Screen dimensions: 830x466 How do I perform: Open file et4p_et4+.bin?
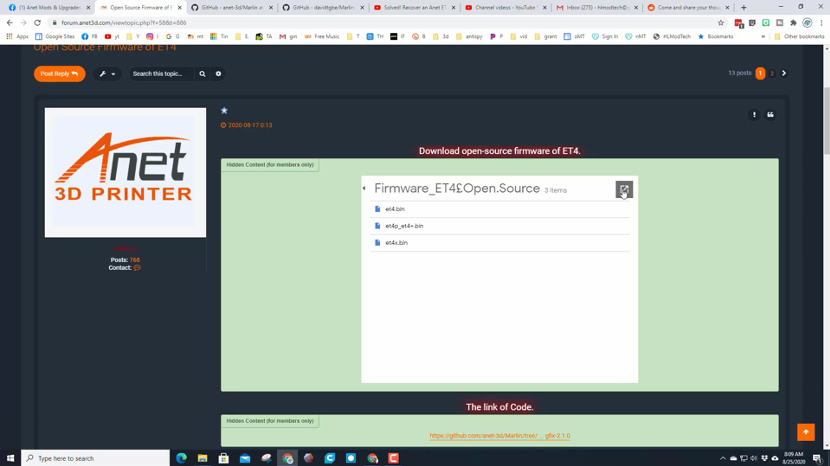coord(403,226)
